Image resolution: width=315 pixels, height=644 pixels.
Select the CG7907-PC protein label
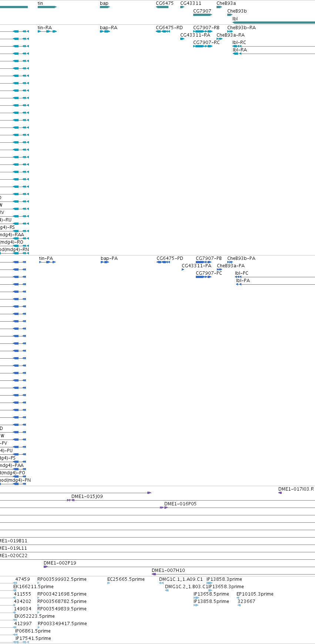point(209,273)
